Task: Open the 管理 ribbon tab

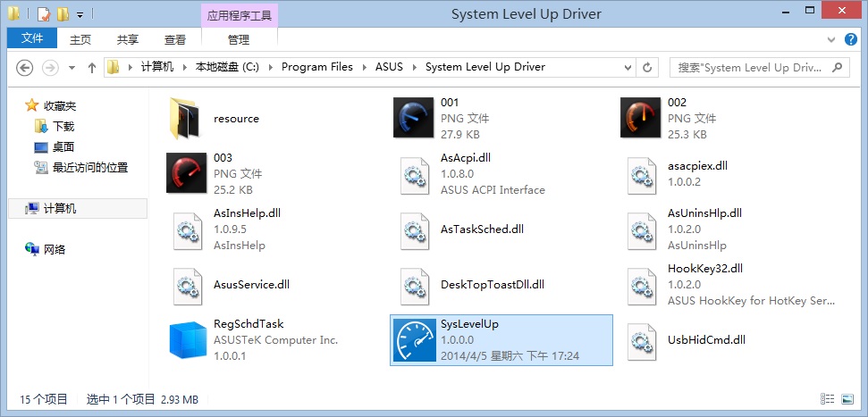Action: (x=240, y=40)
